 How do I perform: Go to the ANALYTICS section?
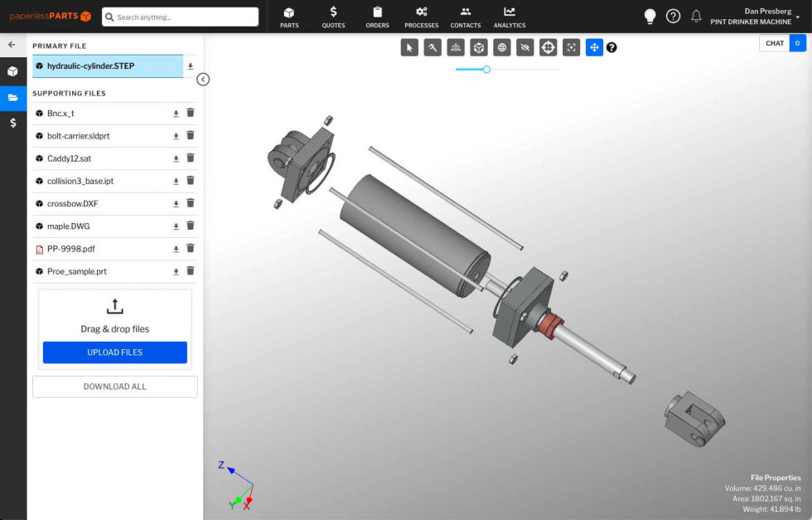coord(509,17)
